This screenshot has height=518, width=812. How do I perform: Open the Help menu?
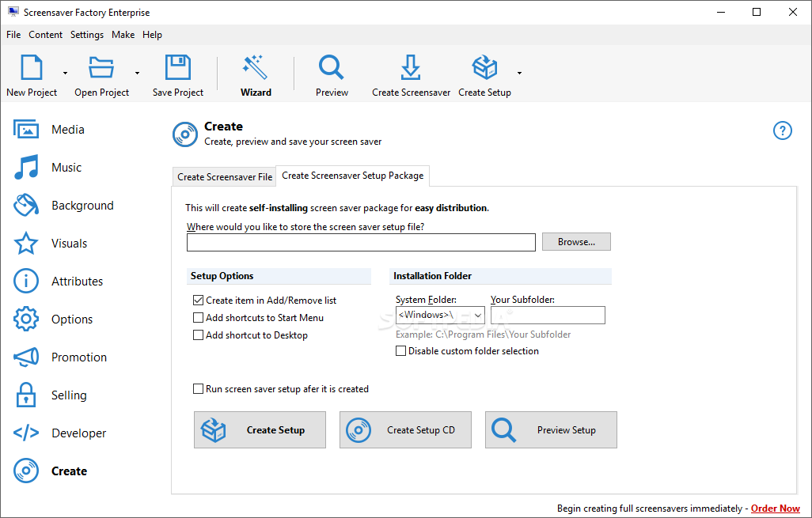tap(152, 35)
